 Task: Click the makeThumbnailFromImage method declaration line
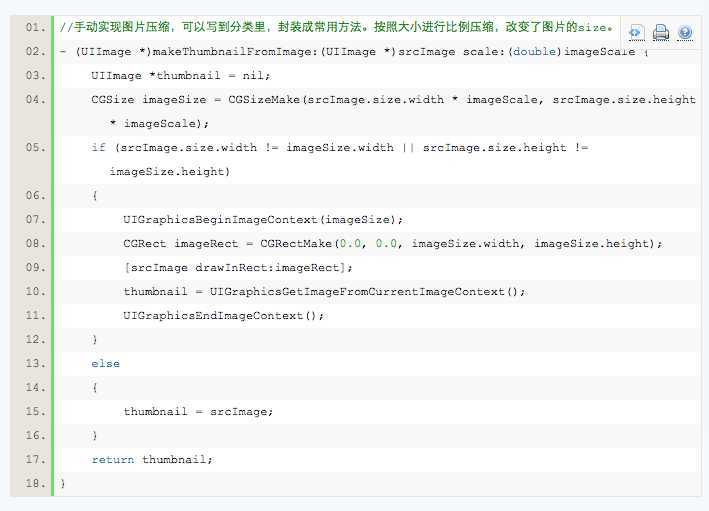(354, 52)
